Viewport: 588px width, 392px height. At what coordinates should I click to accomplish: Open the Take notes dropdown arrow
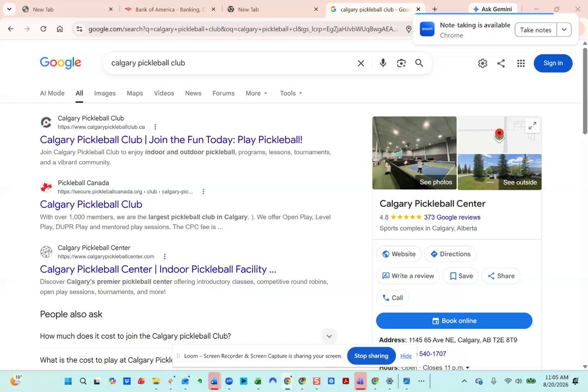click(564, 29)
